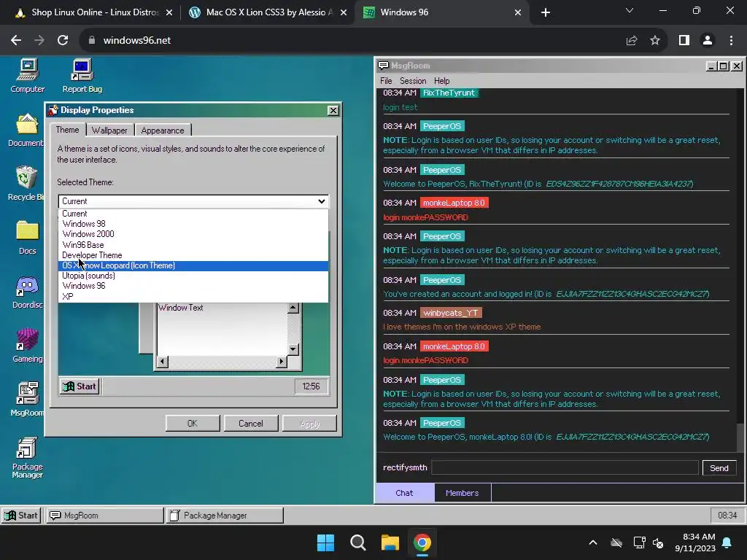
Task: Open the Recycle Bin desktop icon
Action: (27, 183)
